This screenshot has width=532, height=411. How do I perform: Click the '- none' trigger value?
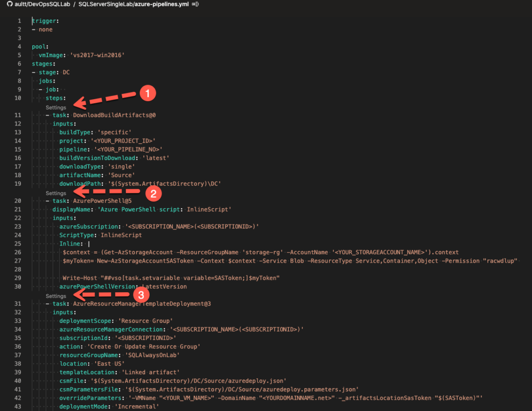(43, 30)
